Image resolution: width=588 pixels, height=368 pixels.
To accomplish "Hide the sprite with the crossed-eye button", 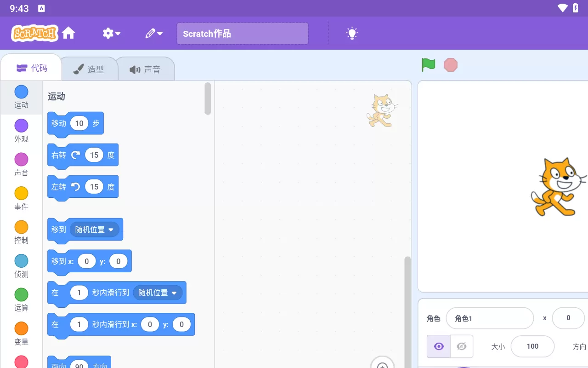I will [x=462, y=346].
